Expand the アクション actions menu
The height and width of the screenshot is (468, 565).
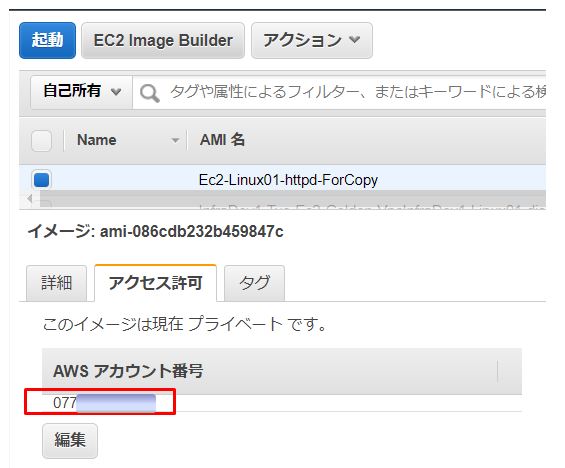pos(312,40)
